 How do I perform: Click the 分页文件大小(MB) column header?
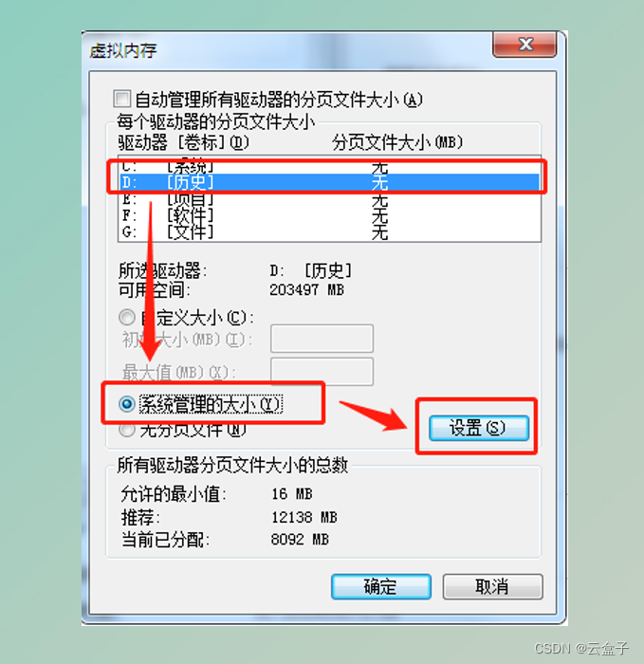[397, 142]
